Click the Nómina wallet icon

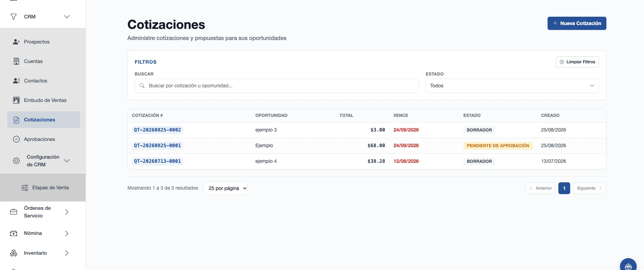[14, 233]
